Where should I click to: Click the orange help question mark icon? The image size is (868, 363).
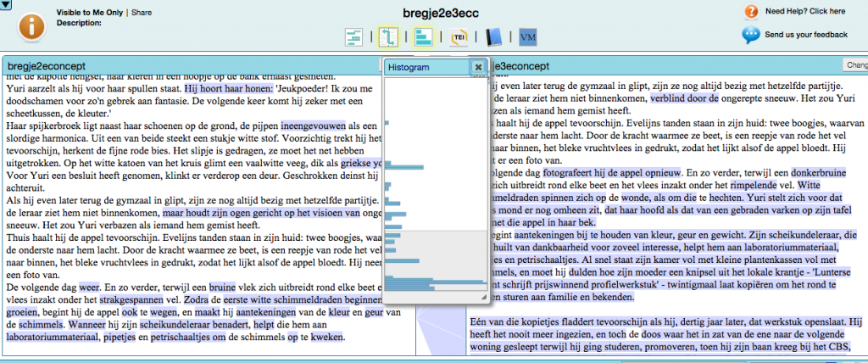[x=750, y=11]
